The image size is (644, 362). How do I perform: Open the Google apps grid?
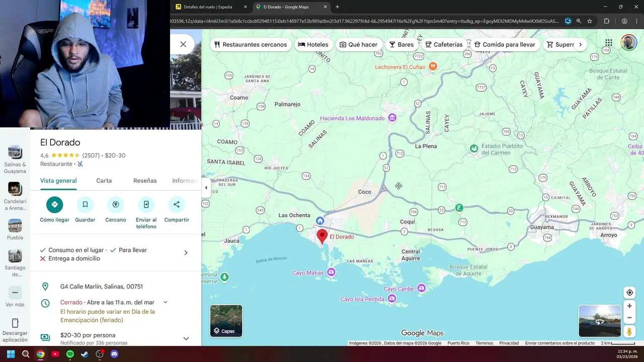[x=609, y=43]
